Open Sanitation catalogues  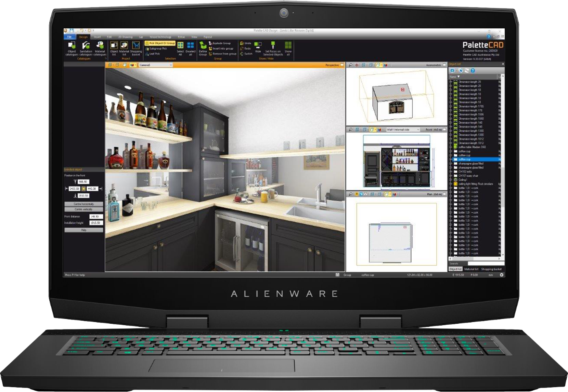click(86, 49)
